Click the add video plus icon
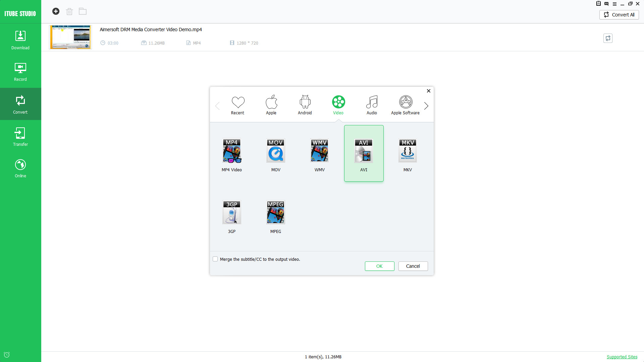The height and width of the screenshot is (362, 644). click(x=56, y=11)
